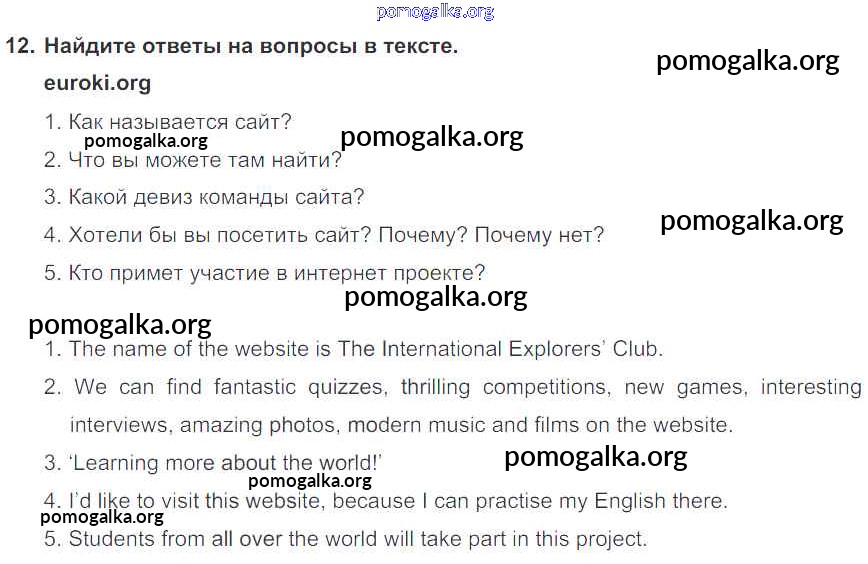
Task: Click the large pomogalka.org watermark beside the heading
Action: coord(748,61)
